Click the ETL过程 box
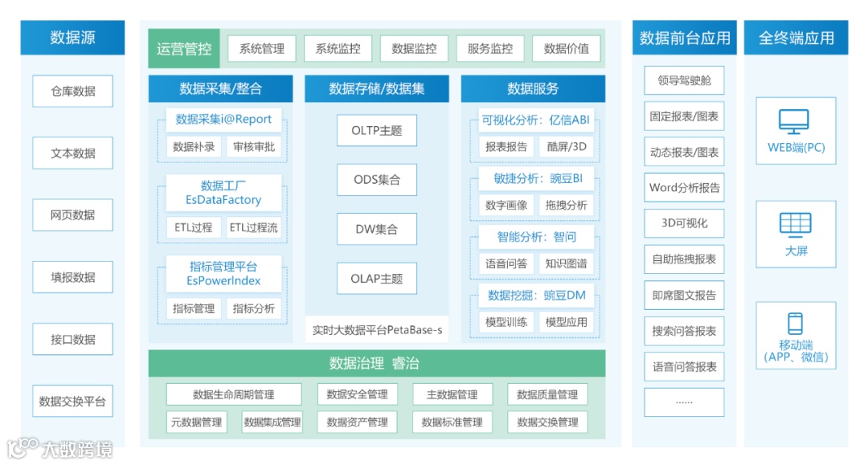Image resolution: width=868 pixels, height=465 pixels. pos(194,227)
